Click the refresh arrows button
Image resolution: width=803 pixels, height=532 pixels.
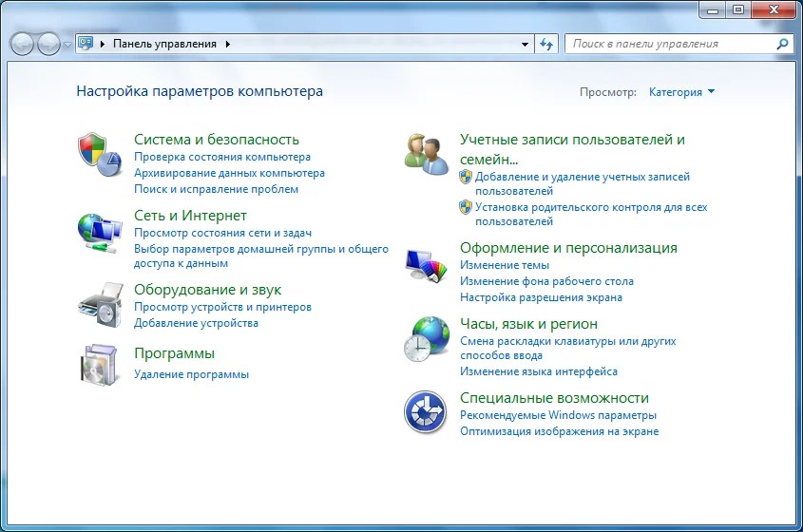(x=546, y=44)
